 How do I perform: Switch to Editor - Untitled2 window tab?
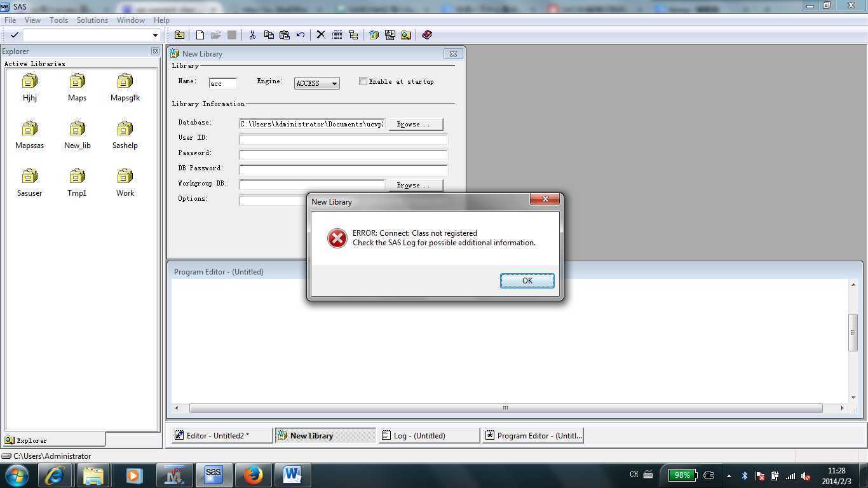point(222,435)
